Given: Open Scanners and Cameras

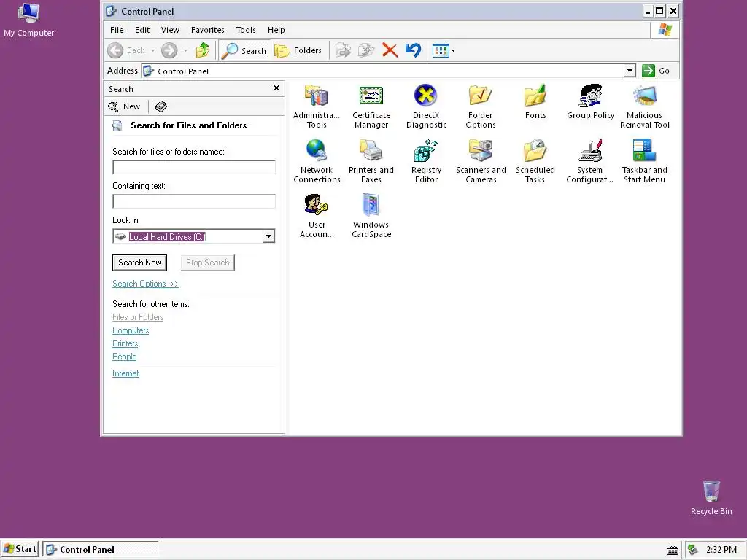Looking at the screenshot, I should 480,161.
